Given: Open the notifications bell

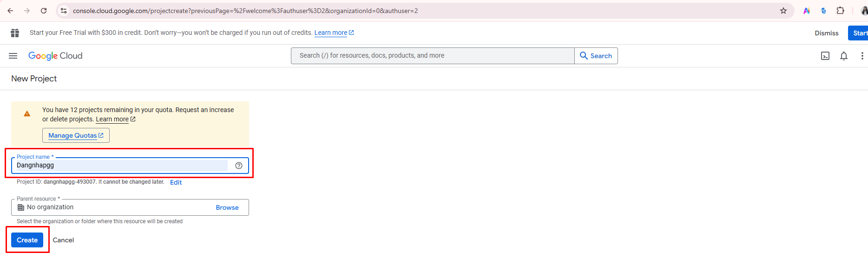Looking at the screenshot, I should coord(844,56).
